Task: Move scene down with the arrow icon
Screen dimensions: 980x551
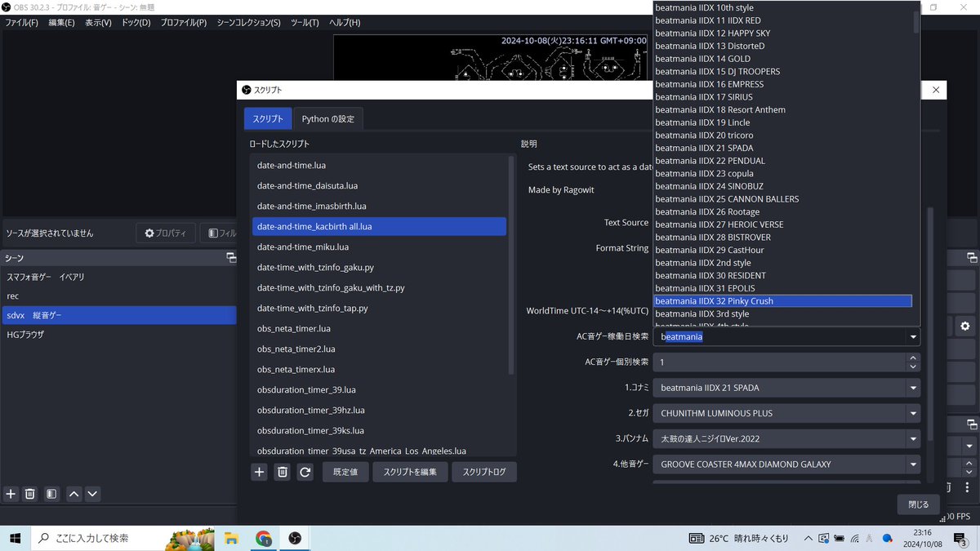Action: pyautogui.click(x=92, y=494)
